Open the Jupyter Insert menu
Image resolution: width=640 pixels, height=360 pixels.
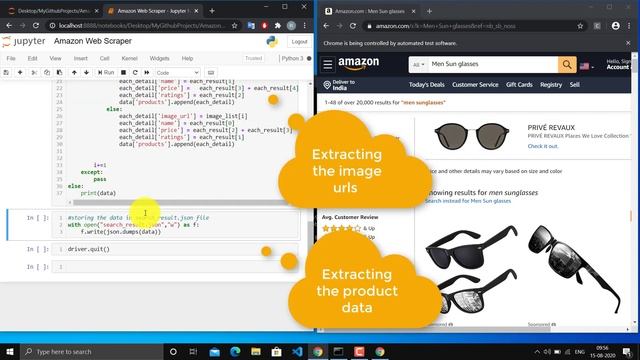(x=80, y=58)
